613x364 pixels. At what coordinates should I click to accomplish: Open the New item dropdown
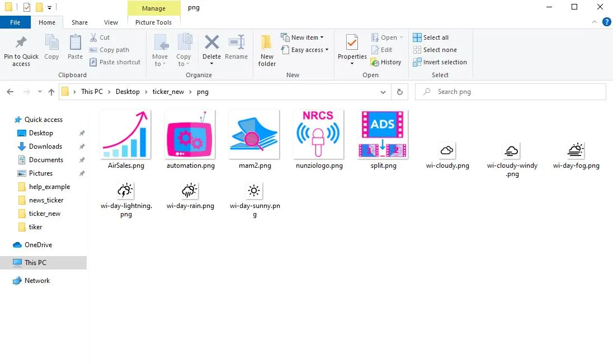click(x=307, y=37)
